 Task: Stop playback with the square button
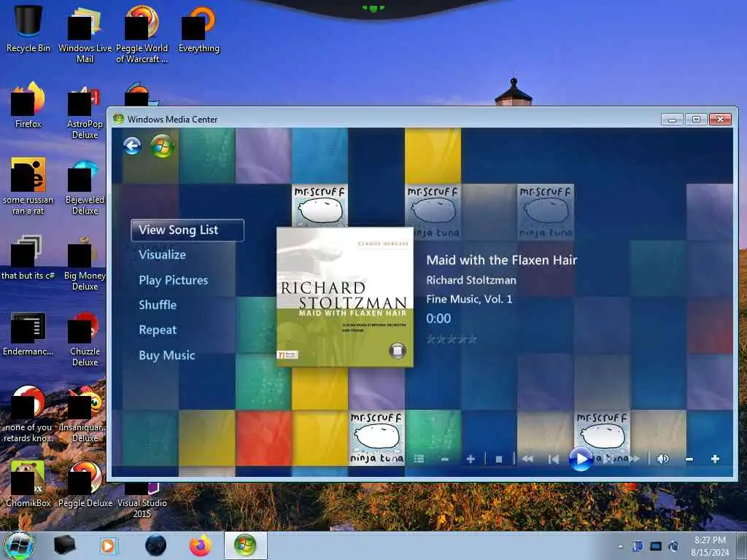499,459
